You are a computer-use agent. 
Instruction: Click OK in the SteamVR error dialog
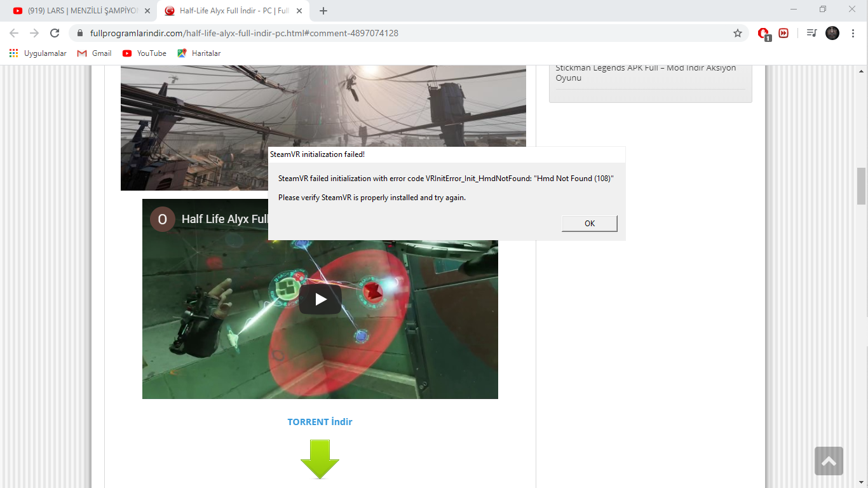[x=590, y=224]
